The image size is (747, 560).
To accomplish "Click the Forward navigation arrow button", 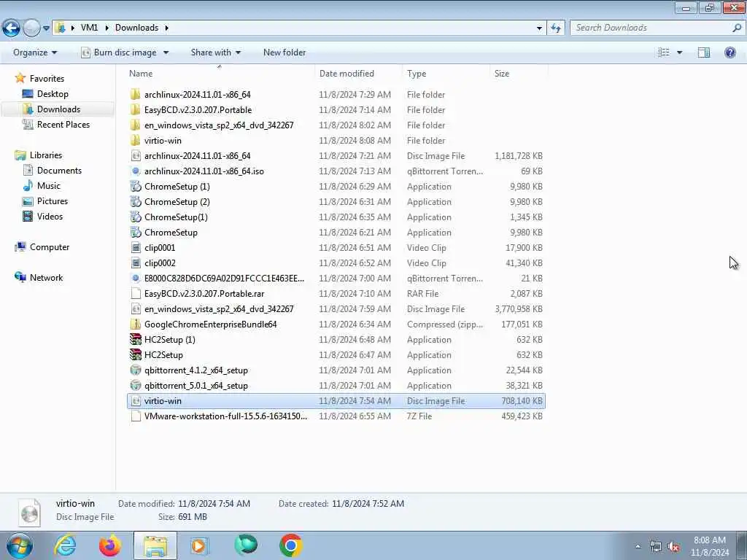I will (31, 28).
